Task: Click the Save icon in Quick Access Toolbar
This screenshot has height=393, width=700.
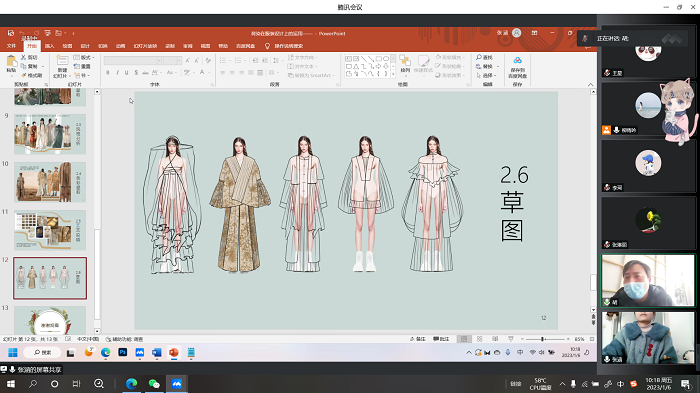Action: (x=11, y=33)
